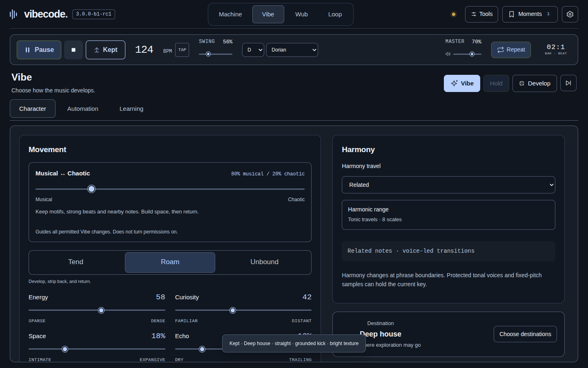588x368 pixels.
Task: Toggle the Repeat loop button
Action: point(511,50)
